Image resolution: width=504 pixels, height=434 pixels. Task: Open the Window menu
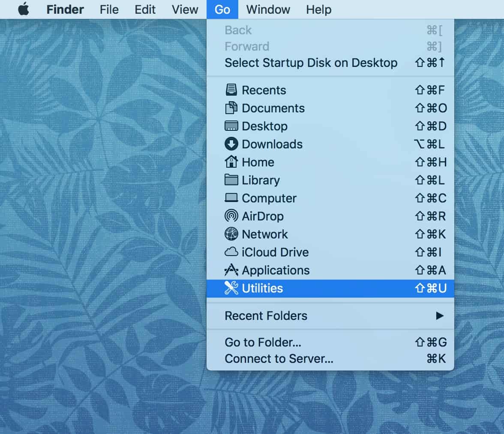coord(268,9)
